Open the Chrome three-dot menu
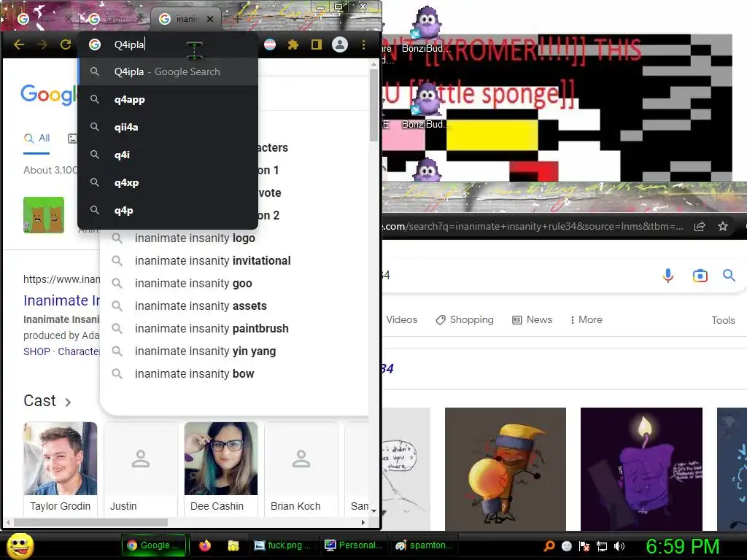 click(x=363, y=44)
